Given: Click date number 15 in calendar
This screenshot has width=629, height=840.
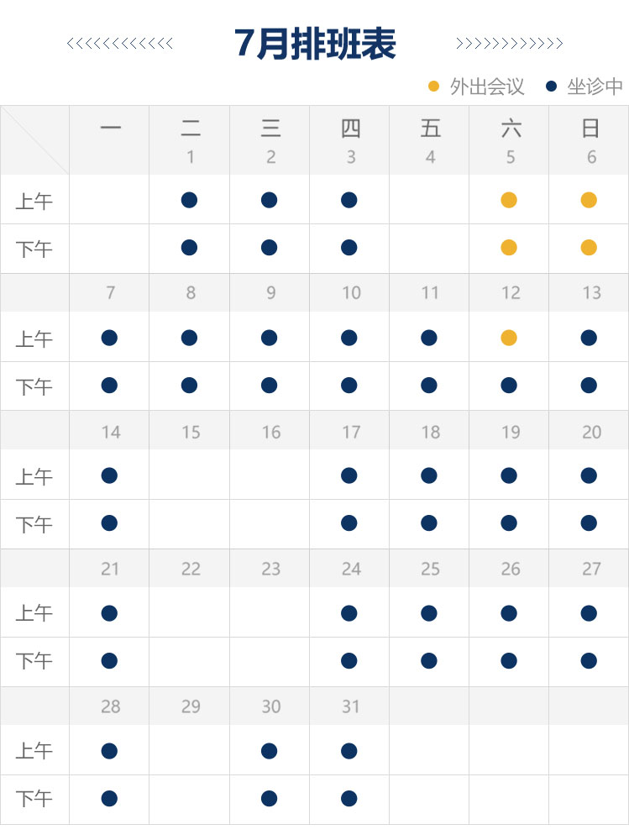Looking at the screenshot, I should [x=191, y=432].
